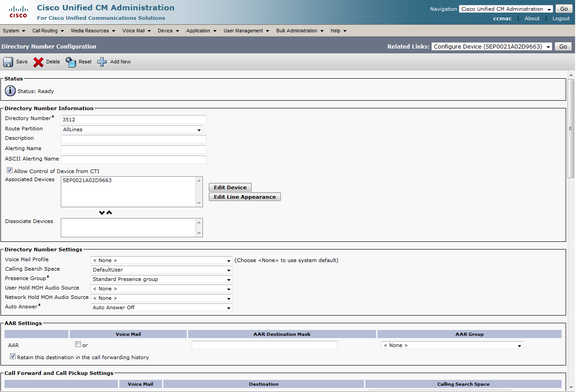The width and height of the screenshot is (576, 392).
Task: Click the Reset phone icon
Action: point(71,62)
